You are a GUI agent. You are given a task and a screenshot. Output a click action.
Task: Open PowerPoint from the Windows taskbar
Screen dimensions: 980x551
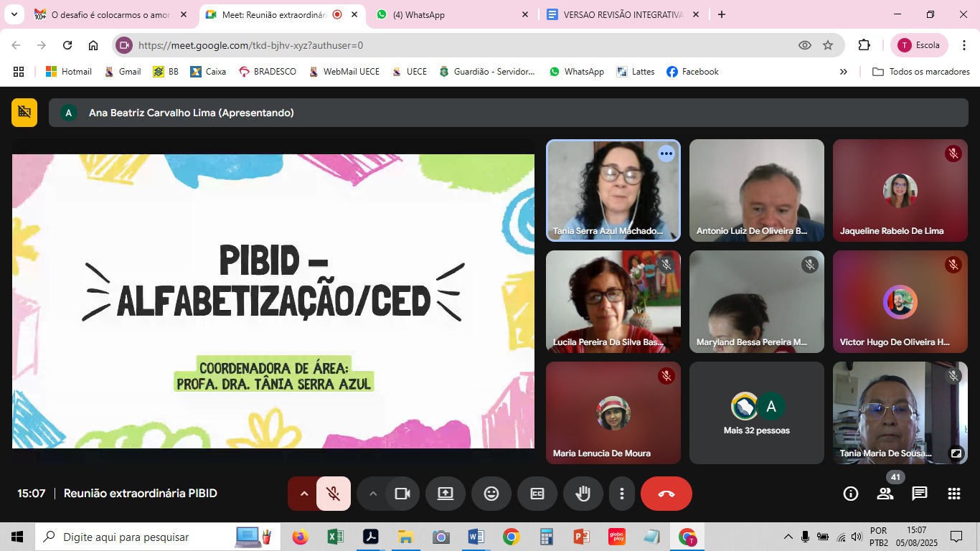coord(581,537)
